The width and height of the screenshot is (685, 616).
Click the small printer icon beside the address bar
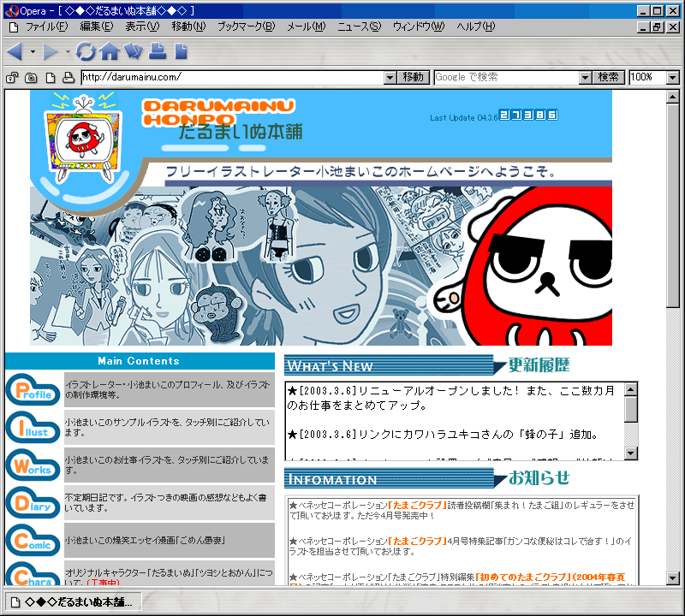(x=68, y=78)
